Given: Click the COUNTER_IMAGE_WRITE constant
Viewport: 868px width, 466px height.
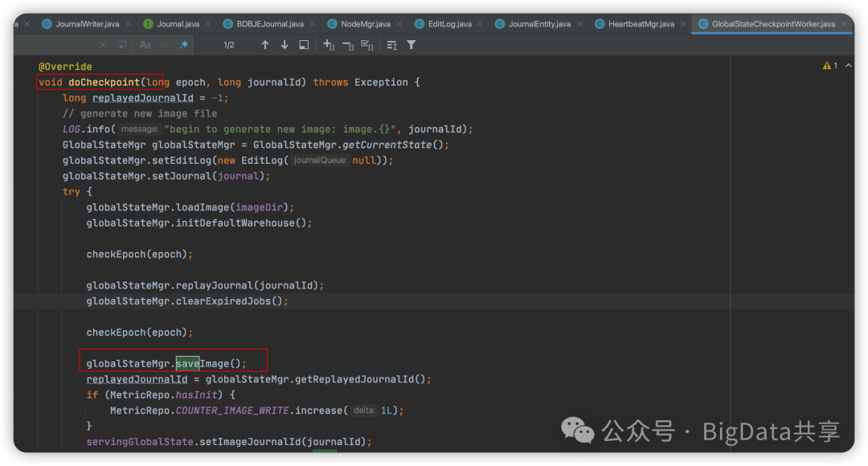Looking at the screenshot, I should pyautogui.click(x=232, y=411).
